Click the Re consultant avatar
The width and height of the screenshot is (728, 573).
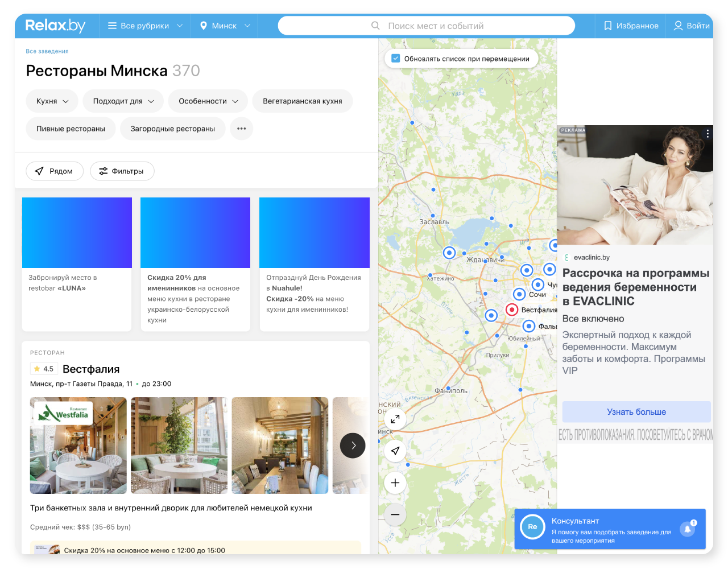pyautogui.click(x=532, y=527)
